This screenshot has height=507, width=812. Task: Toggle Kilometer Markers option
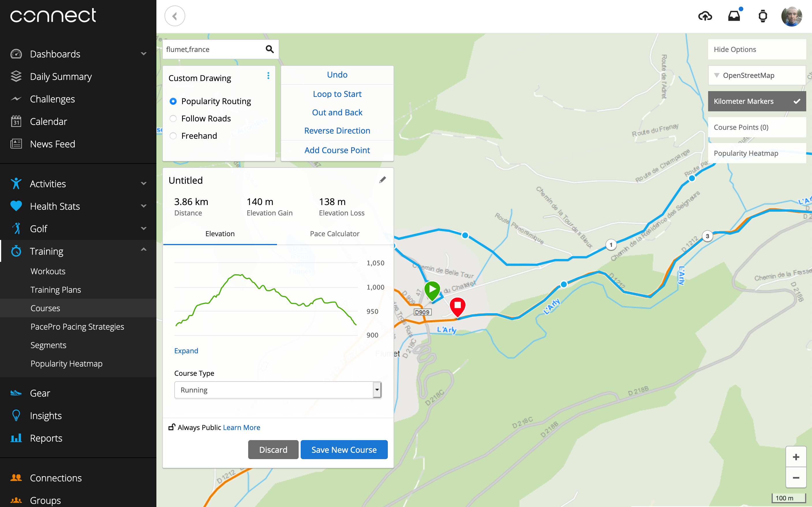(x=757, y=101)
